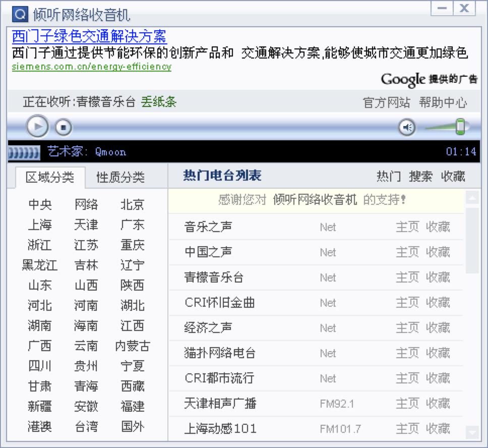Select the 浙江 region
This screenshot has height=448, width=488.
tap(40, 245)
